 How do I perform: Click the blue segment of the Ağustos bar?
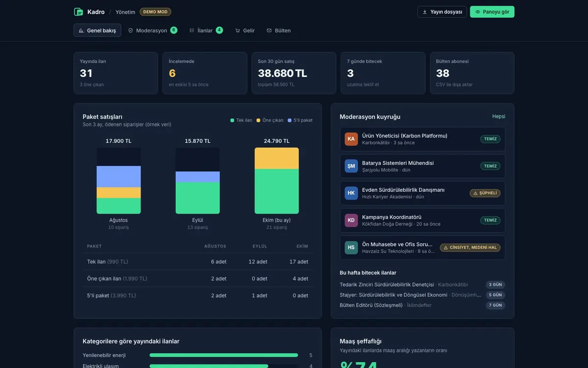point(119,177)
